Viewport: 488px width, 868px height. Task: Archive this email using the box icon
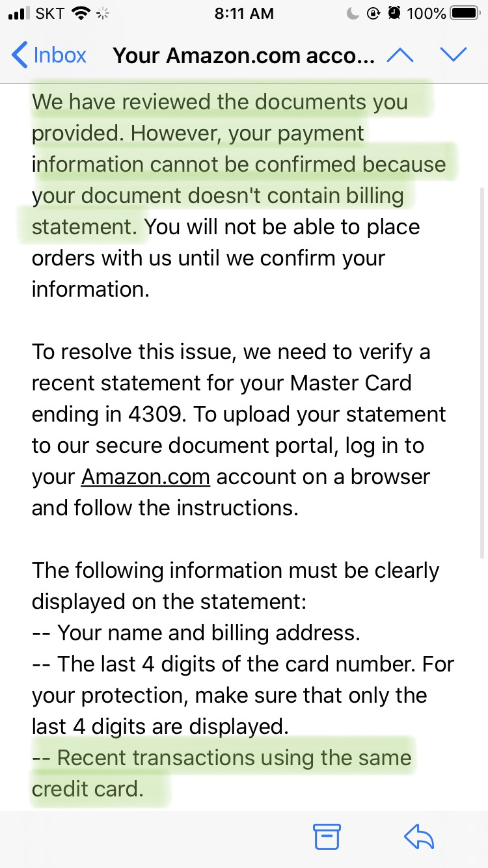(x=327, y=836)
